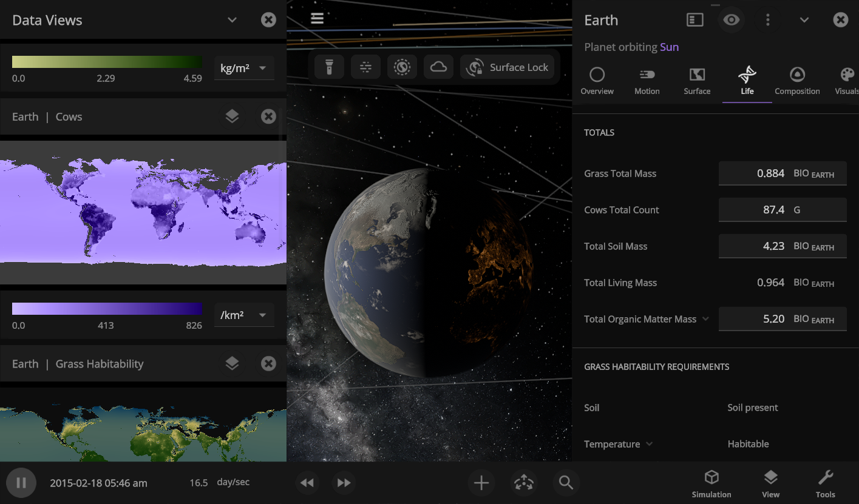
Task: Open the Simulation cube menu
Action: (x=711, y=483)
